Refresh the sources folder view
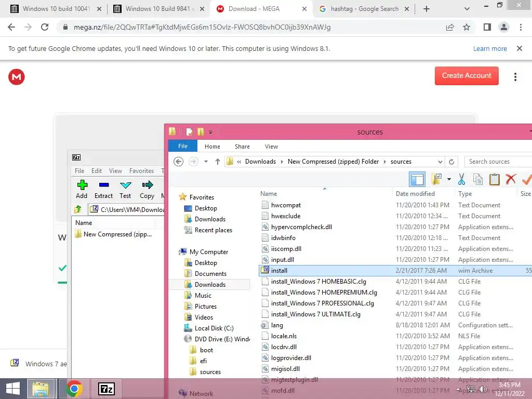The image size is (532, 399). coord(451,162)
